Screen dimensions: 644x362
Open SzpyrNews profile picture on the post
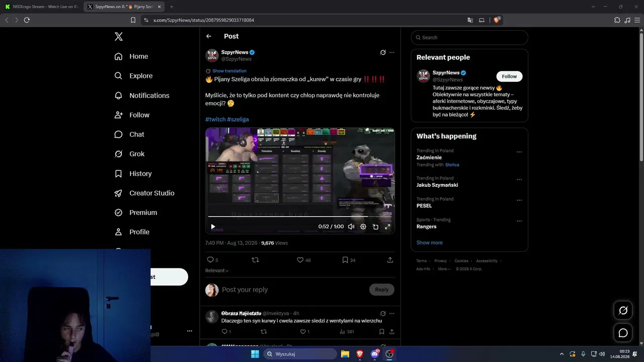(x=212, y=55)
